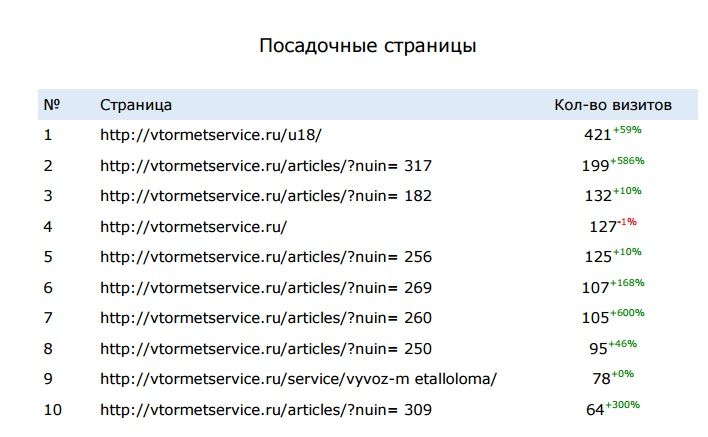Click the red -1% change indicator
Image resolution: width=708 pixels, height=437 pixels.
pos(627,222)
